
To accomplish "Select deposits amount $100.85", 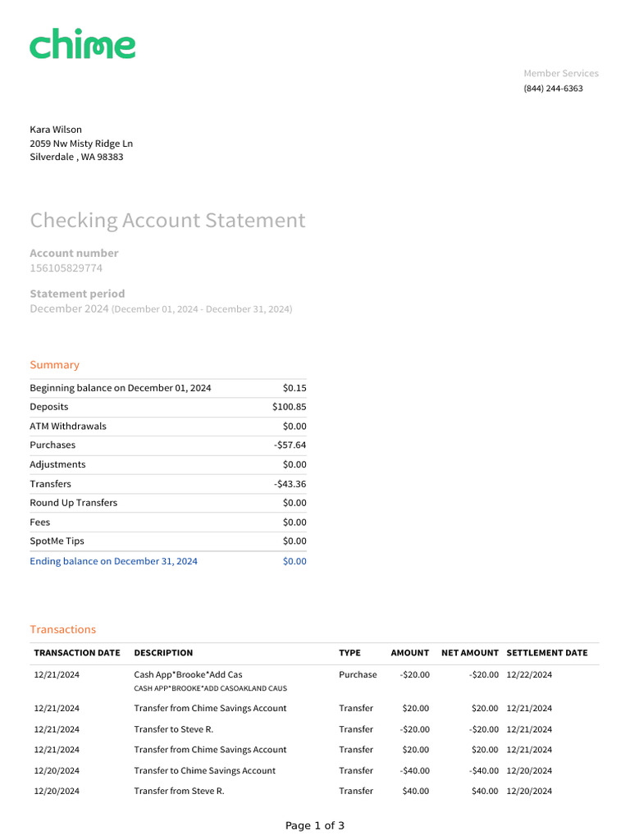I will (290, 407).
